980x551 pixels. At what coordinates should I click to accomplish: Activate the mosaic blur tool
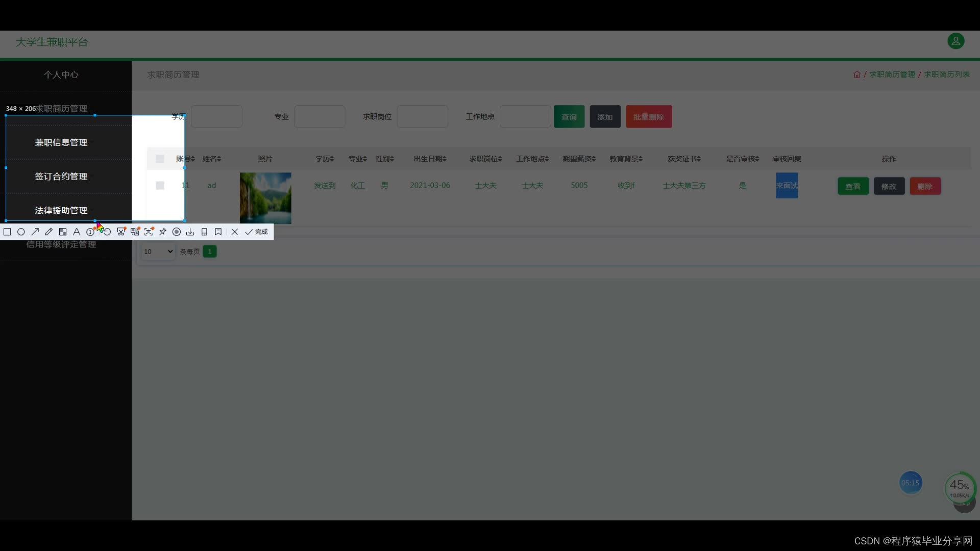pos(63,232)
